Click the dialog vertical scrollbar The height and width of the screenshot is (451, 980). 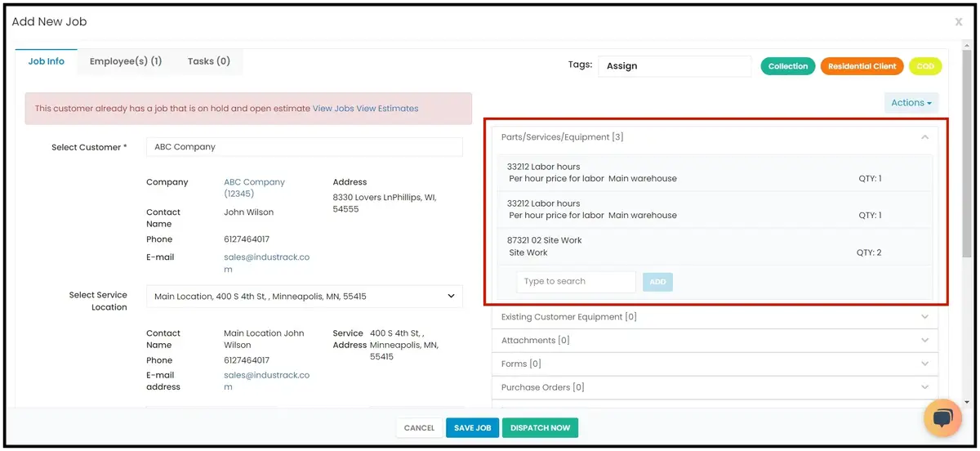[x=968, y=155]
